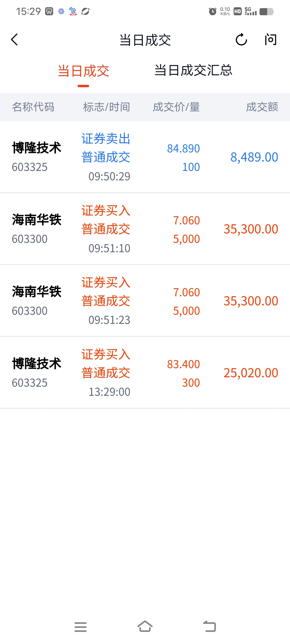The height and width of the screenshot is (644, 290).
Task: Select the 当日成交 tab
Action: 84,71
